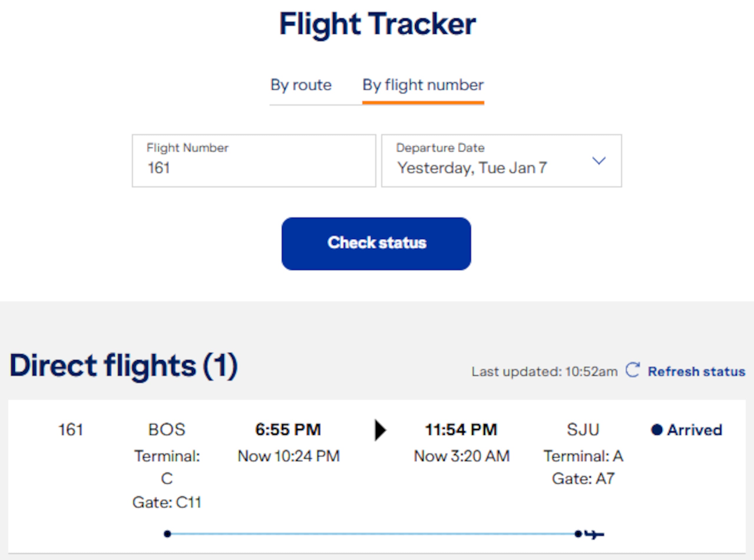The width and height of the screenshot is (754, 560).
Task: Select the By flight number tab
Action: [x=423, y=85]
